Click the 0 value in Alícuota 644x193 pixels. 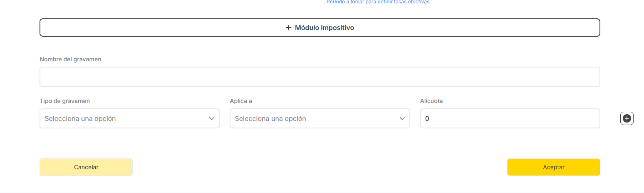tap(427, 119)
